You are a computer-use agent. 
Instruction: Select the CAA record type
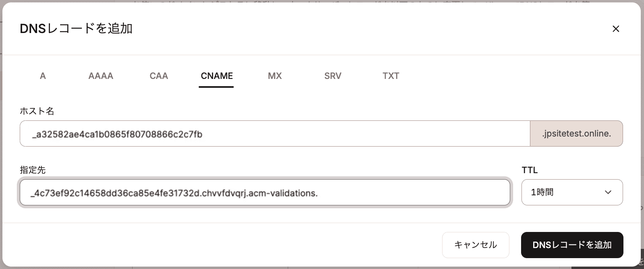(x=158, y=76)
